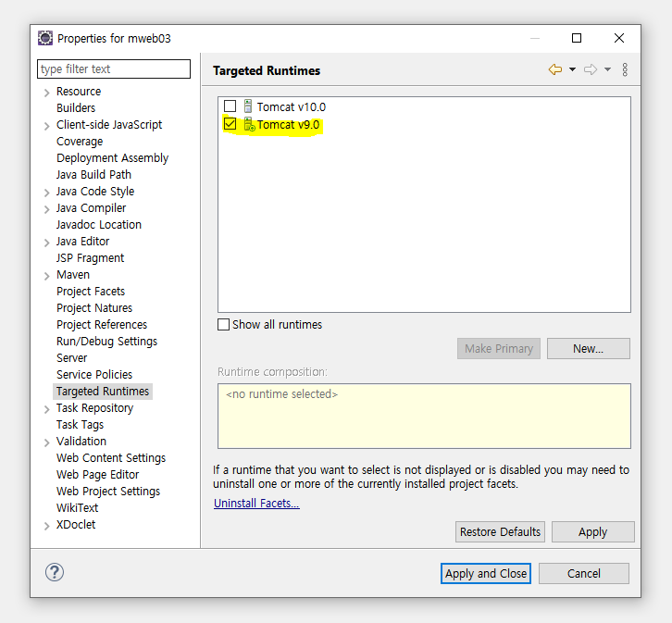Click the Apply button
672x623 pixels.
[592, 531]
